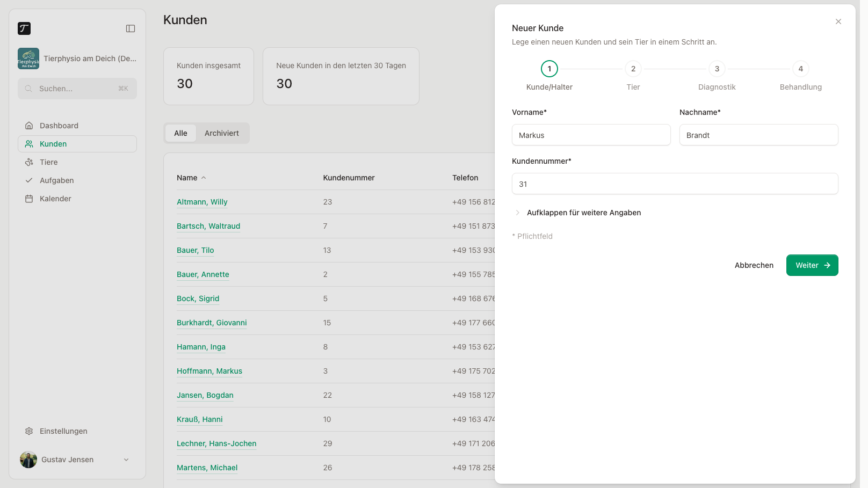The width and height of the screenshot is (868, 488).
Task: Click the Kunden insgesamt card
Action: coord(208,76)
